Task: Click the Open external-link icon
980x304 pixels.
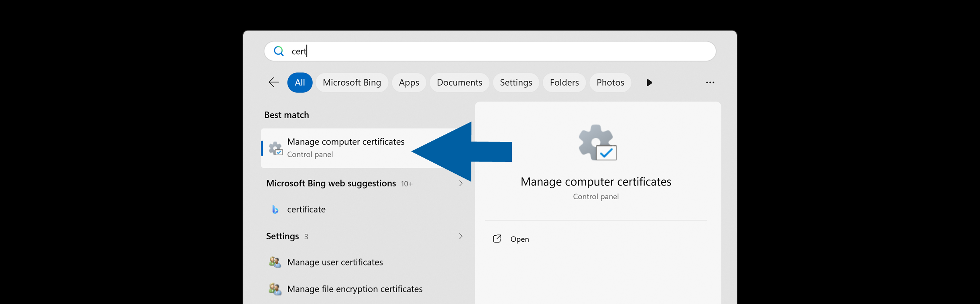Action: point(497,239)
